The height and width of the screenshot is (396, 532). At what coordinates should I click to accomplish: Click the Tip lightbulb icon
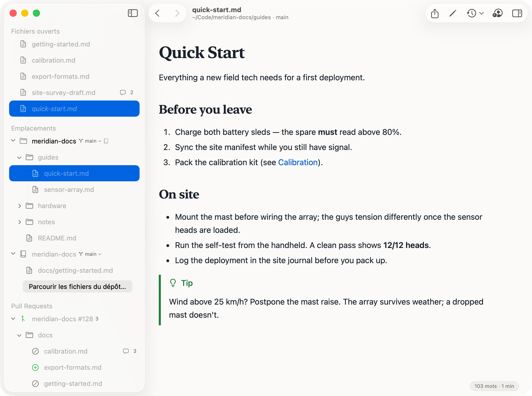click(173, 283)
